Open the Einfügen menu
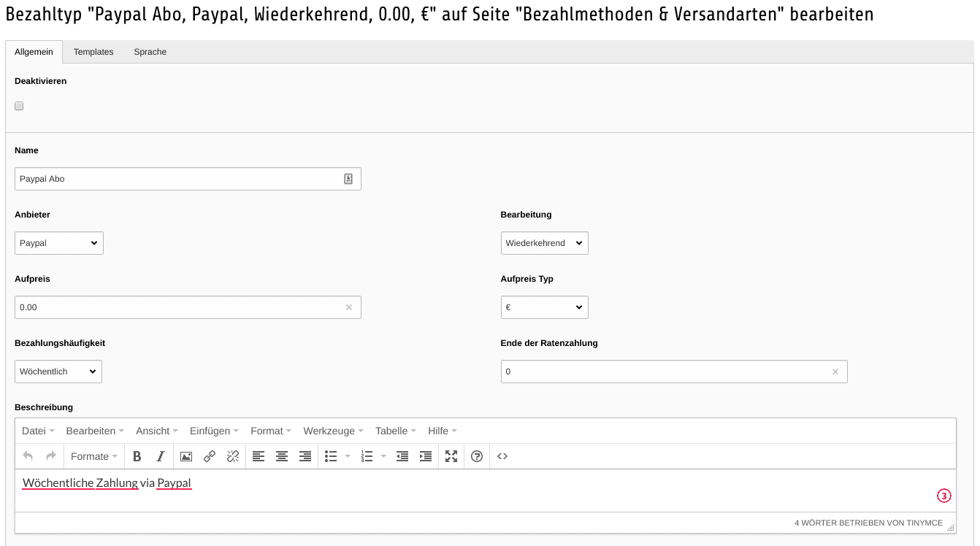 pos(215,431)
